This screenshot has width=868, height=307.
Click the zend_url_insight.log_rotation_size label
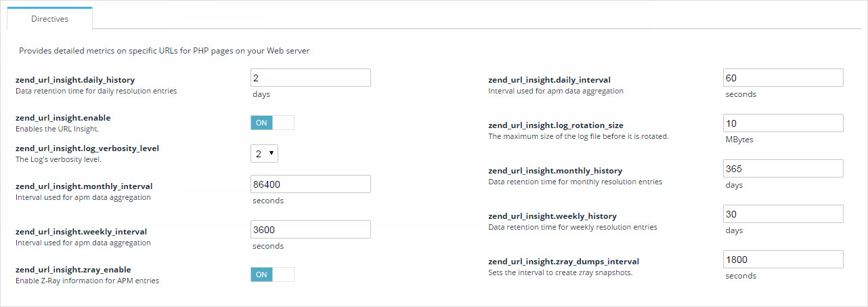click(x=555, y=125)
